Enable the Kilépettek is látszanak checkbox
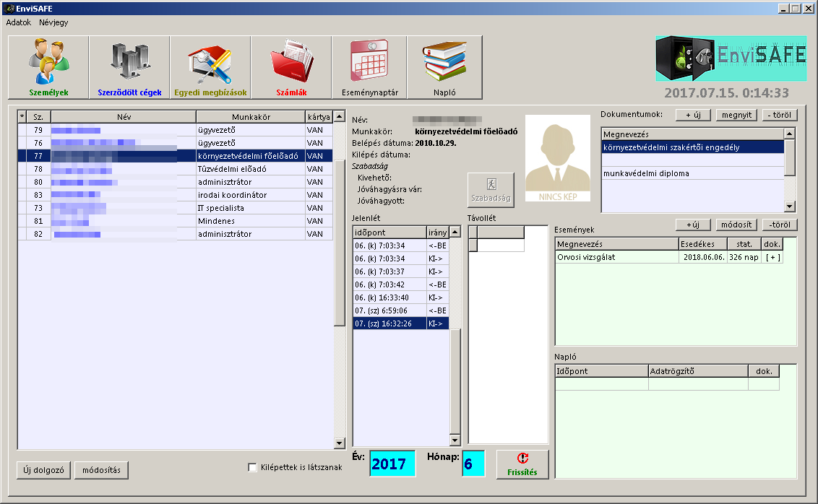Viewport: 818px width, 504px height. pyautogui.click(x=252, y=467)
